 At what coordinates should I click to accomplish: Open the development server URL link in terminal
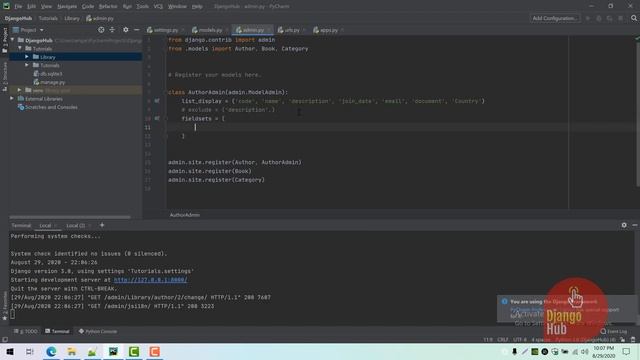(x=150, y=280)
